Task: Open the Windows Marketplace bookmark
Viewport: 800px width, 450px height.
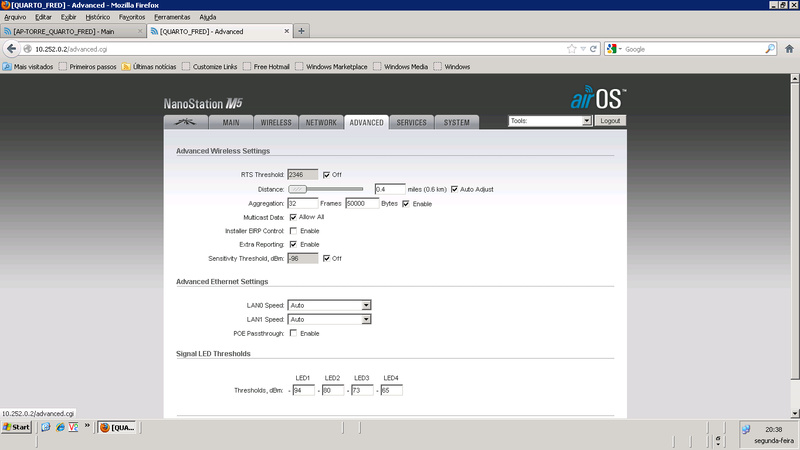Action: click(331, 67)
